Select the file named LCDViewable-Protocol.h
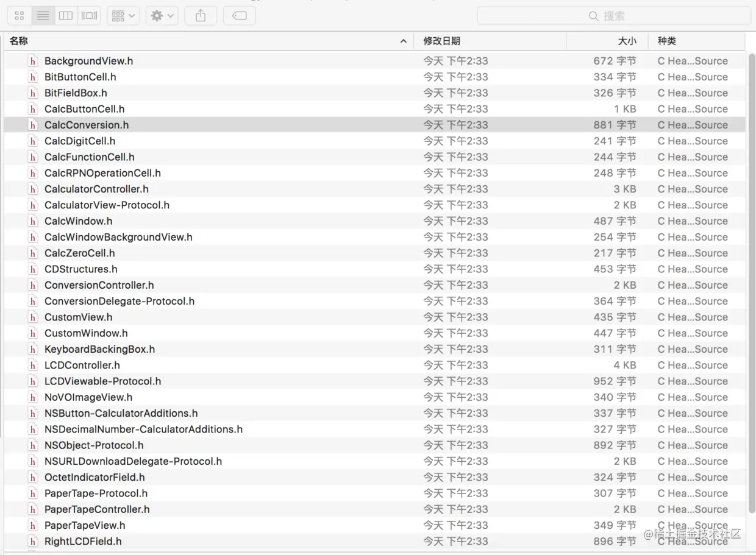 [102, 381]
